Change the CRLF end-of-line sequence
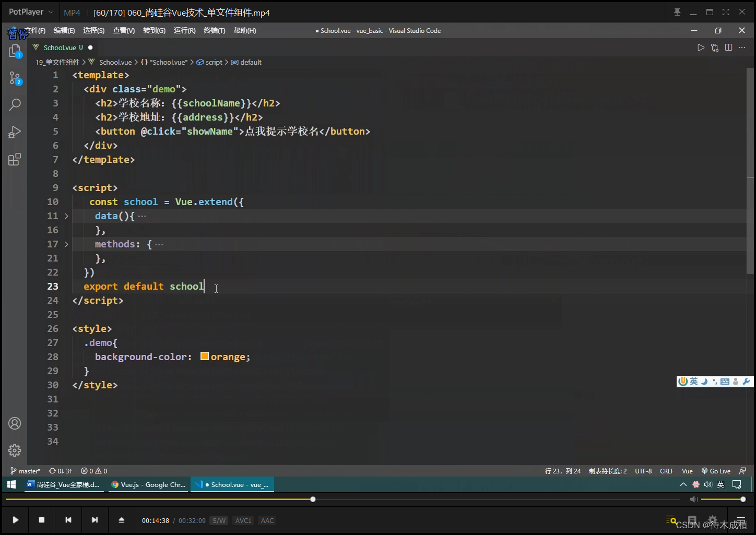Image resolution: width=756 pixels, height=535 pixels. [667, 471]
